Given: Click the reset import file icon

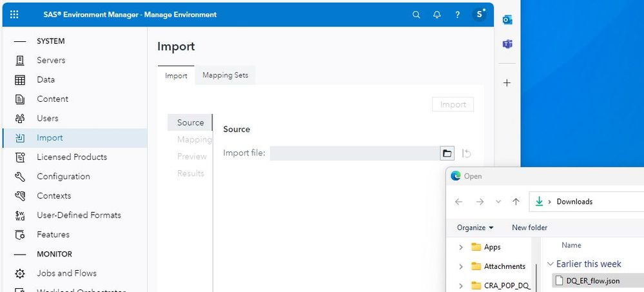Looking at the screenshot, I should click(x=466, y=153).
